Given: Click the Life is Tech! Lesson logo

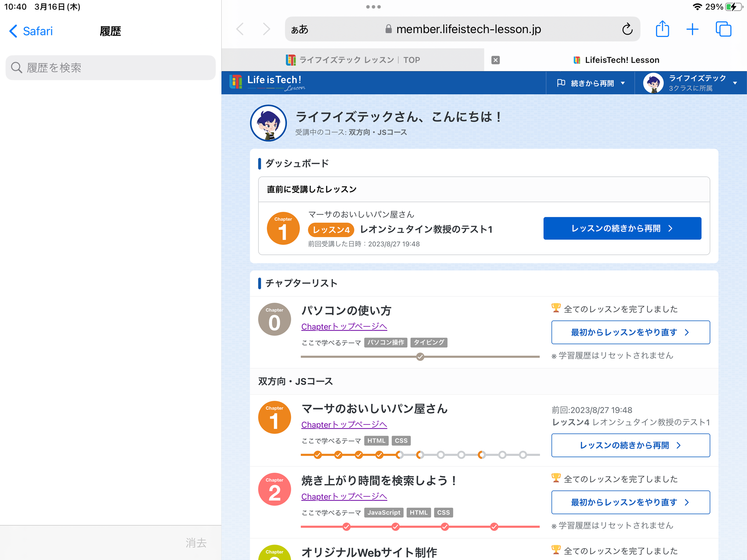Looking at the screenshot, I should (267, 82).
